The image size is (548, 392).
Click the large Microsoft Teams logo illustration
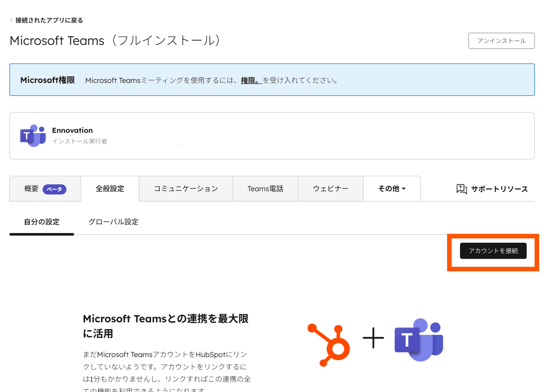(419, 340)
